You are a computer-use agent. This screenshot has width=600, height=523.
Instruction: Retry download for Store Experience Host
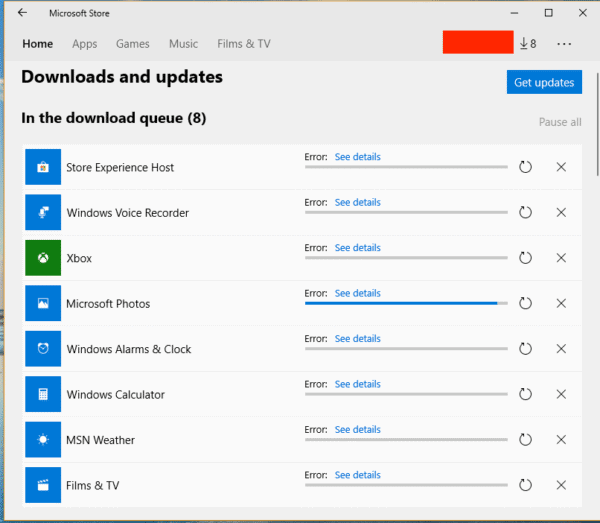[x=525, y=167]
